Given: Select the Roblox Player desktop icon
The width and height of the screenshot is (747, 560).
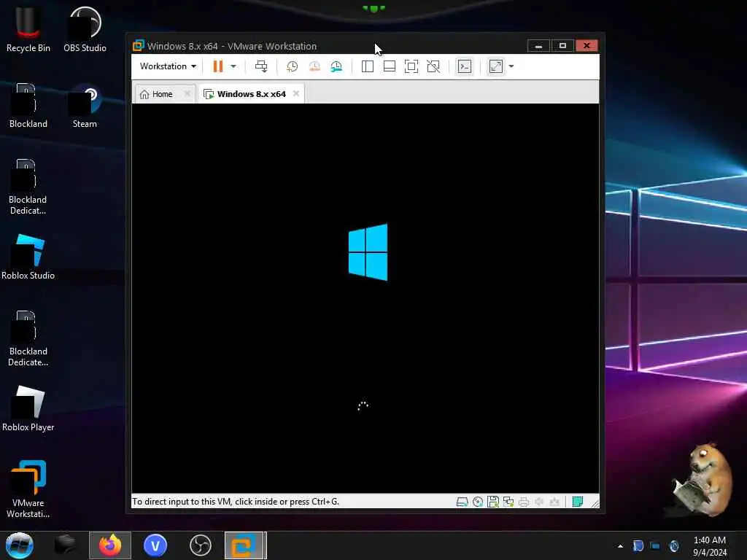Looking at the screenshot, I should 28,408.
